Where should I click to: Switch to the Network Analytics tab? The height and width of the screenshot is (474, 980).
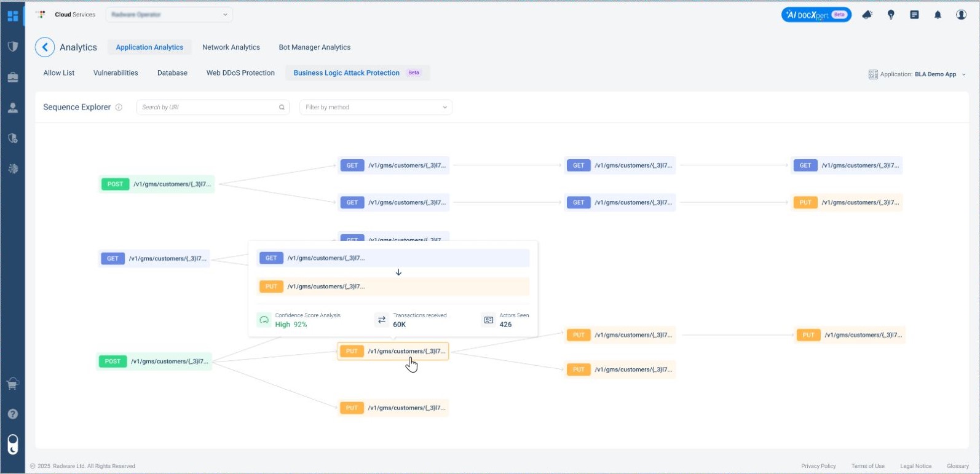point(231,47)
